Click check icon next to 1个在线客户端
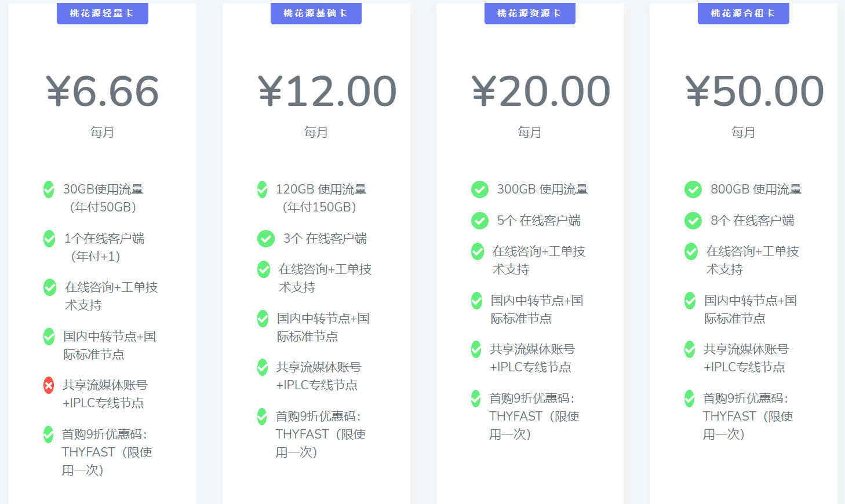The height and width of the screenshot is (504, 845). tap(49, 239)
